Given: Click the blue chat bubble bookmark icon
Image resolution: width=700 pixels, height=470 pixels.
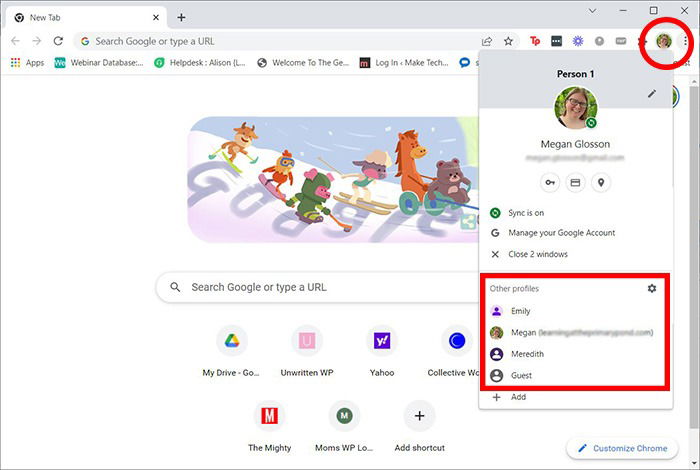Looking at the screenshot, I should point(464,63).
